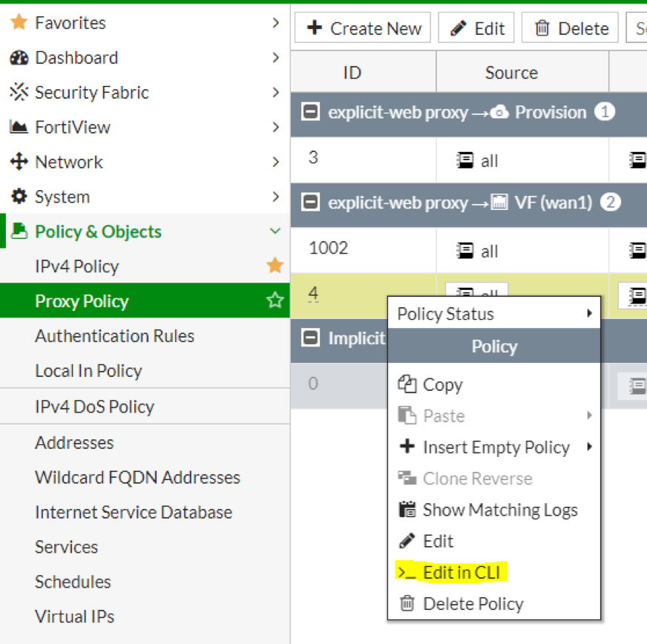This screenshot has height=644, width=647.
Task: Select policy row with ID 1002
Action: (x=469, y=250)
